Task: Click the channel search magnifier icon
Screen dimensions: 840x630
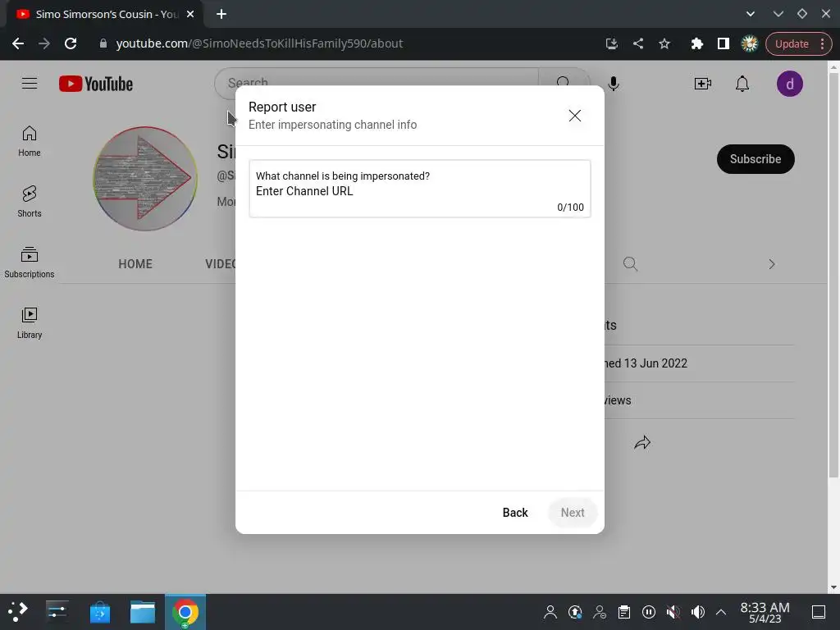Action: (631, 264)
